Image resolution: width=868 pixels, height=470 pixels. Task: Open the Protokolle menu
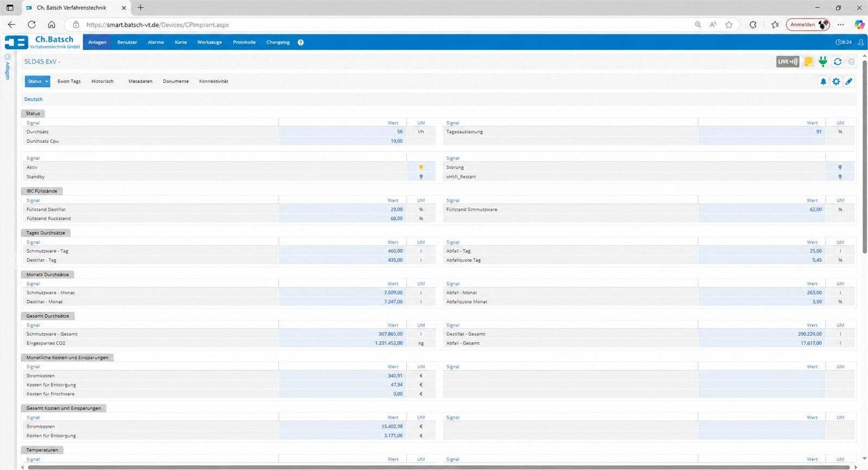point(244,42)
